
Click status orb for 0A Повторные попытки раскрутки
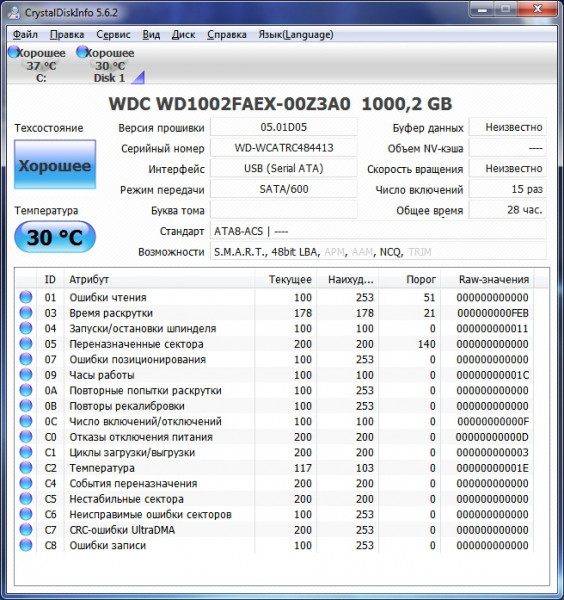click(26, 390)
